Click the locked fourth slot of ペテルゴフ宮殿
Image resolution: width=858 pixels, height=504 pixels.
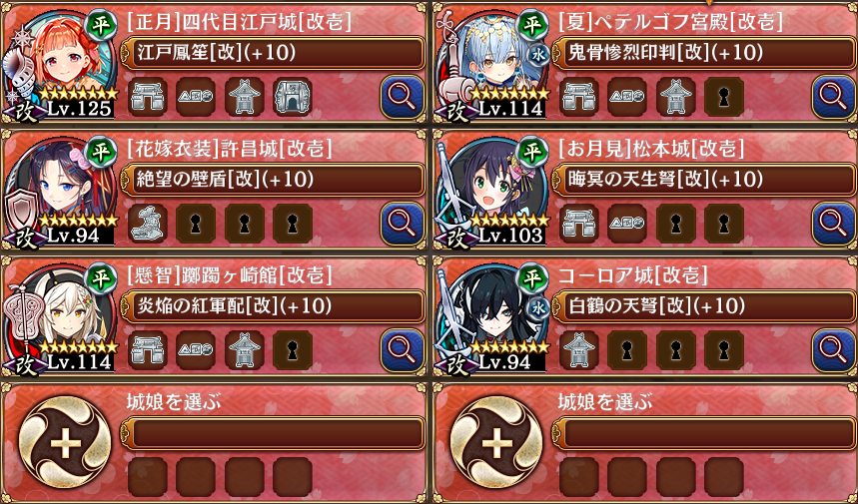coord(724,97)
